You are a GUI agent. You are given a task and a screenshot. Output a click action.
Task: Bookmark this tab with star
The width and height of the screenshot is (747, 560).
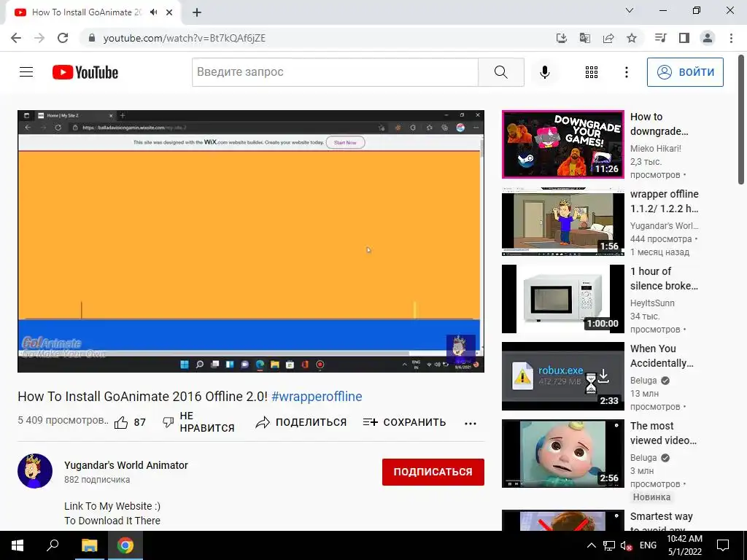(632, 38)
